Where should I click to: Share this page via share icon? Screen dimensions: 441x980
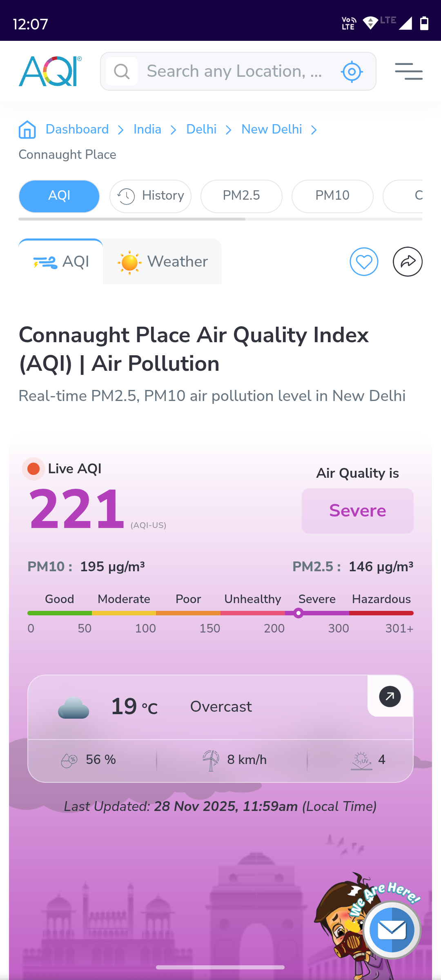click(408, 262)
